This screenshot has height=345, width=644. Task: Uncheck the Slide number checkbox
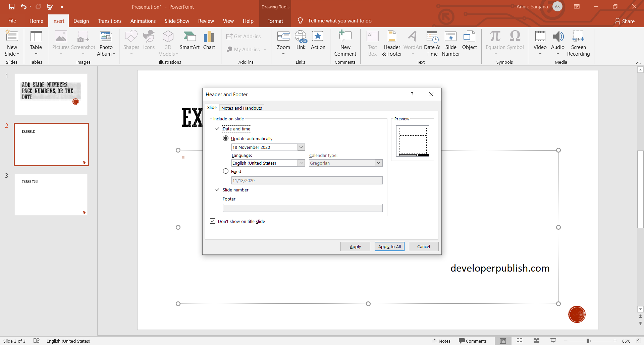217,189
